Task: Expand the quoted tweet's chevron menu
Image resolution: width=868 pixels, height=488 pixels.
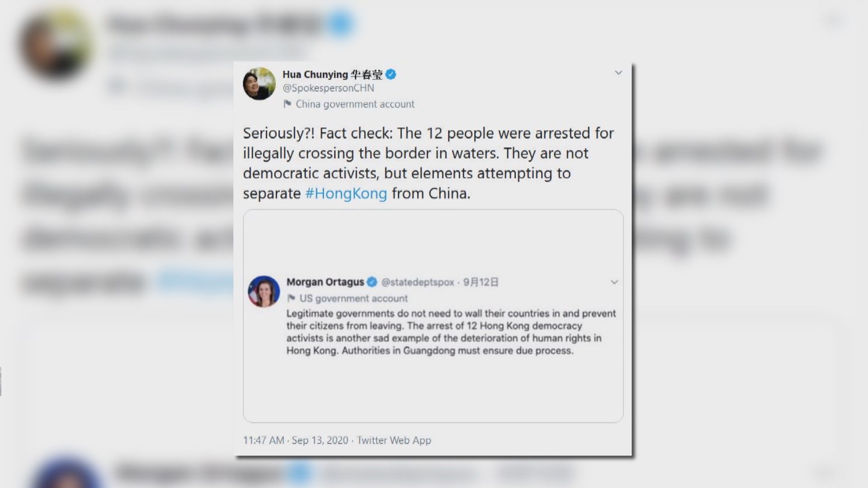Action: [614, 282]
